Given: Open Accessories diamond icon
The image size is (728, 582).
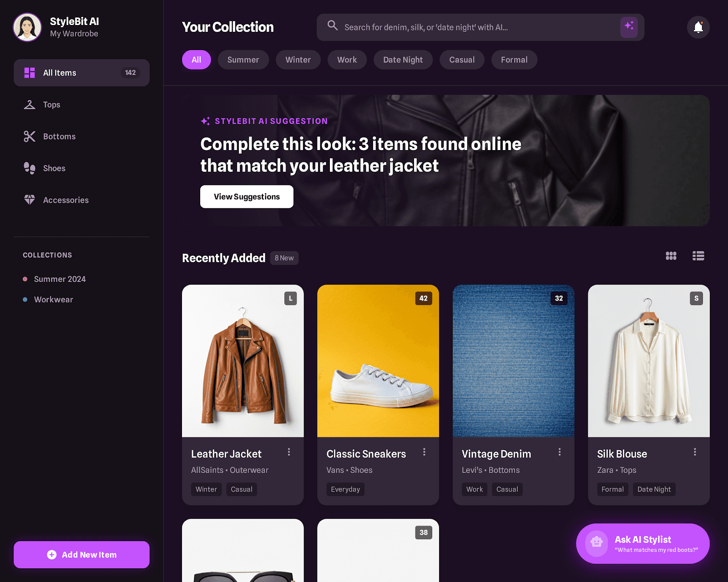Looking at the screenshot, I should (30, 200).
